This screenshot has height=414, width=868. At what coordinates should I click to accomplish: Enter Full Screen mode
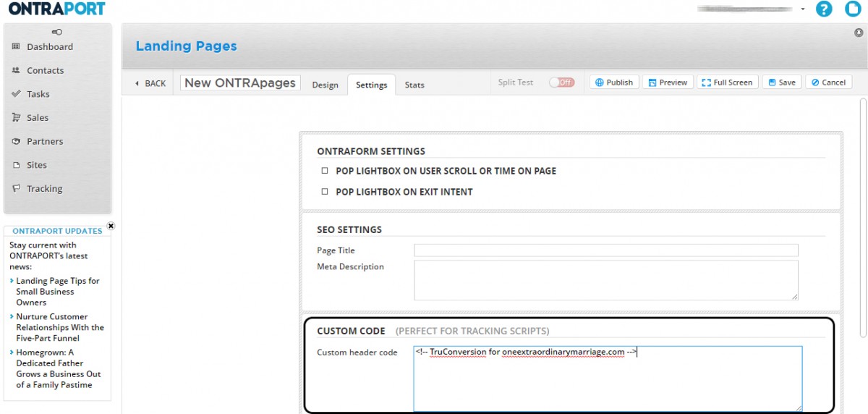[x=727, y=83]
